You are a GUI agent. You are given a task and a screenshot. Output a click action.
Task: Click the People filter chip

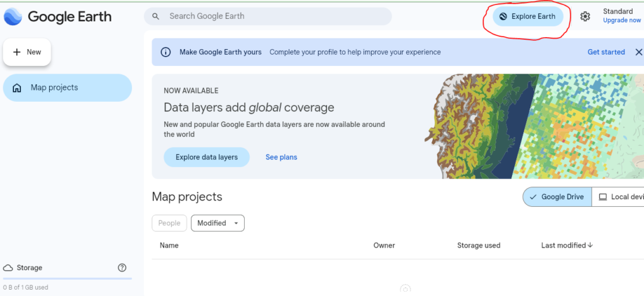[169, 223]
